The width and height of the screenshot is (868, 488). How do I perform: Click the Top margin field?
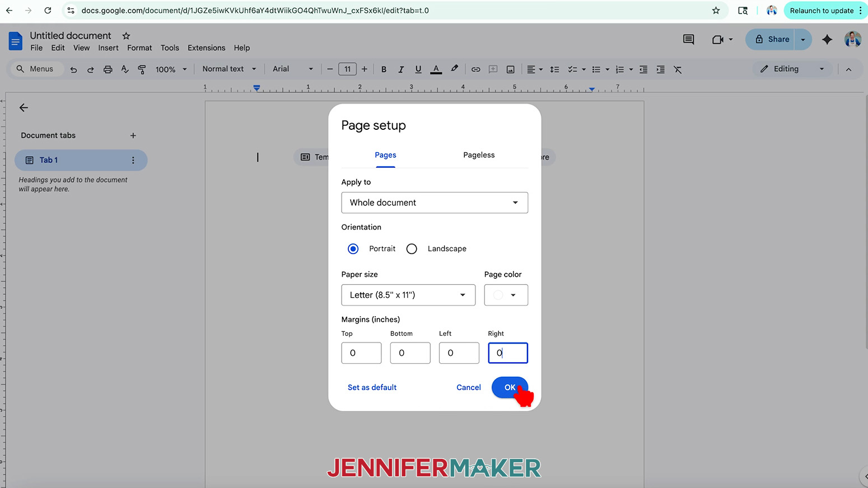pyautogui.click(x=361, y=353)
